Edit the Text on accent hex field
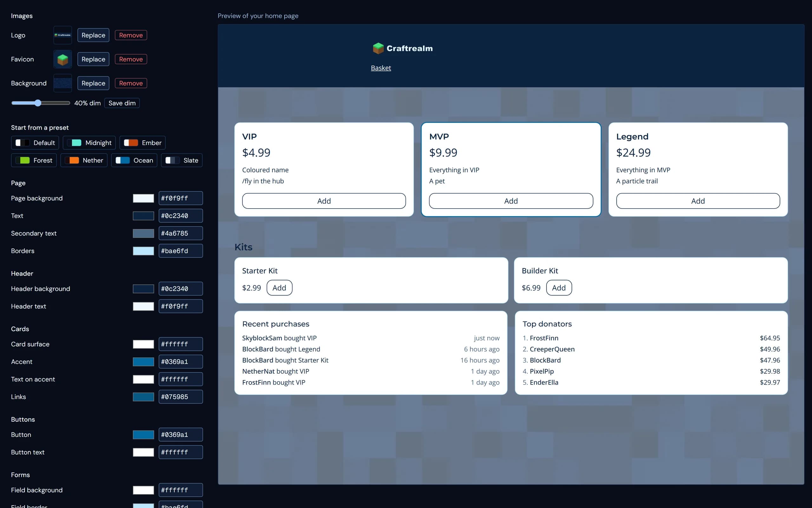The image size is (812, 508). tap(180, 379)
